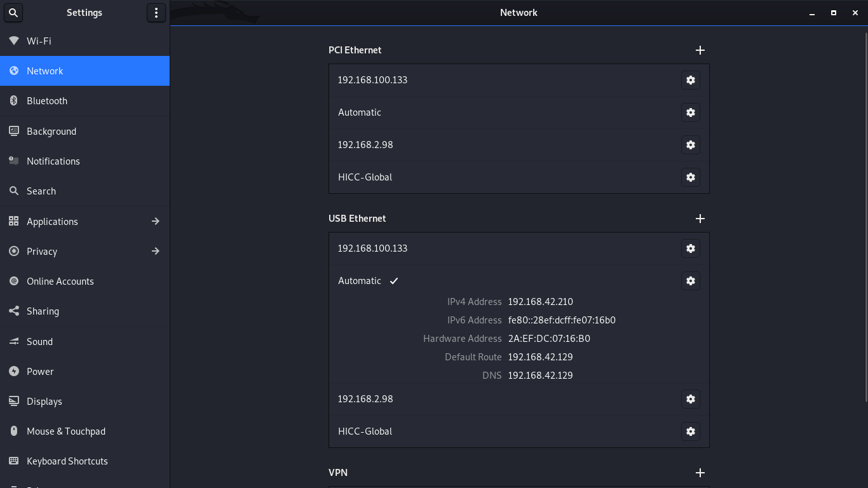Click the Wi-Fi icon in sidebar
The height and width of the screenshot is (488, 868).
14,41
